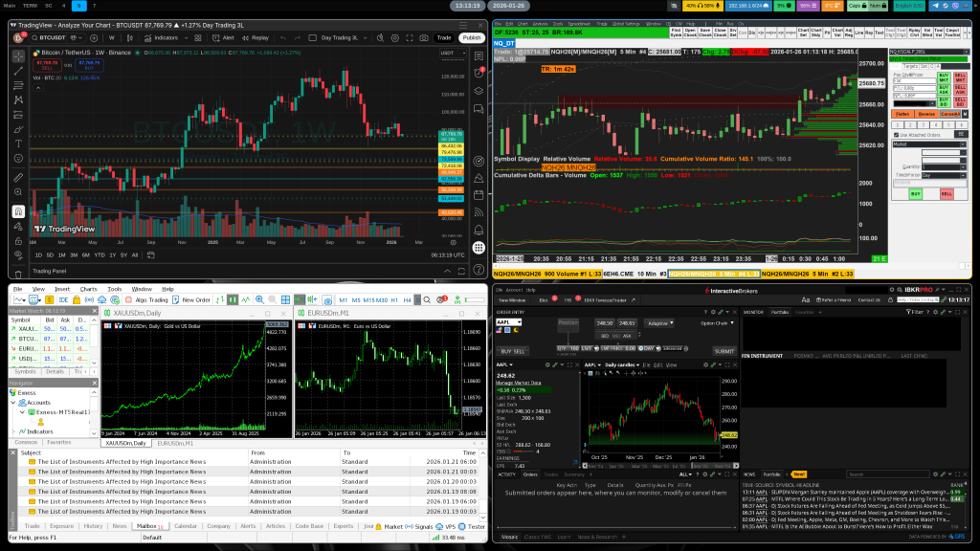Toggle Algo Trading in MetaTrader
This screenshot has width=980, height=551.
pos(145,298)
